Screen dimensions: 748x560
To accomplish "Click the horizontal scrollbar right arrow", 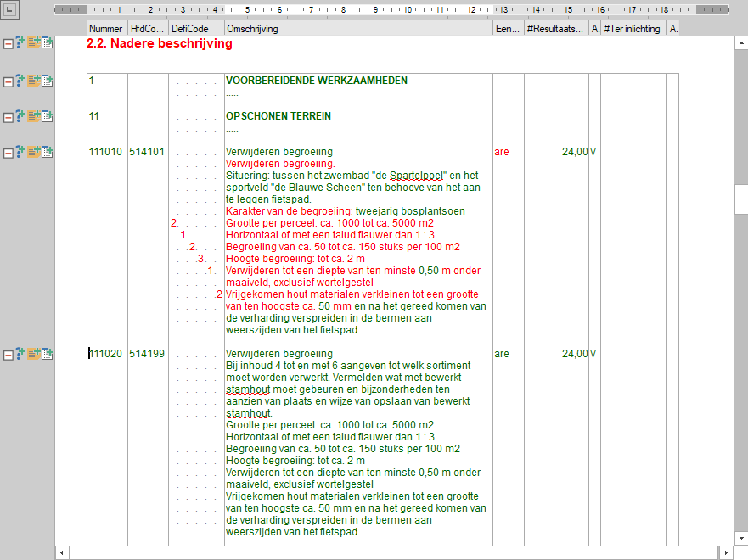I will click(x=726, y=553).
